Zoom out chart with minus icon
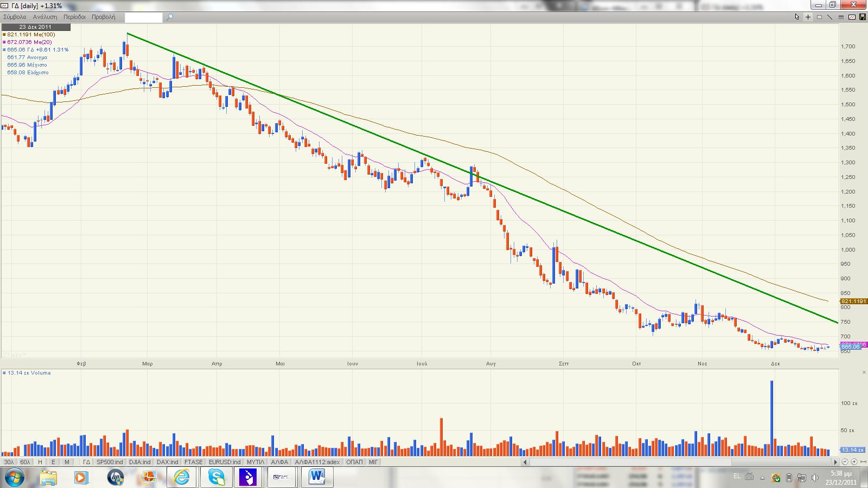This screenshot has width=868, height=488. click(x=845, y=462)
